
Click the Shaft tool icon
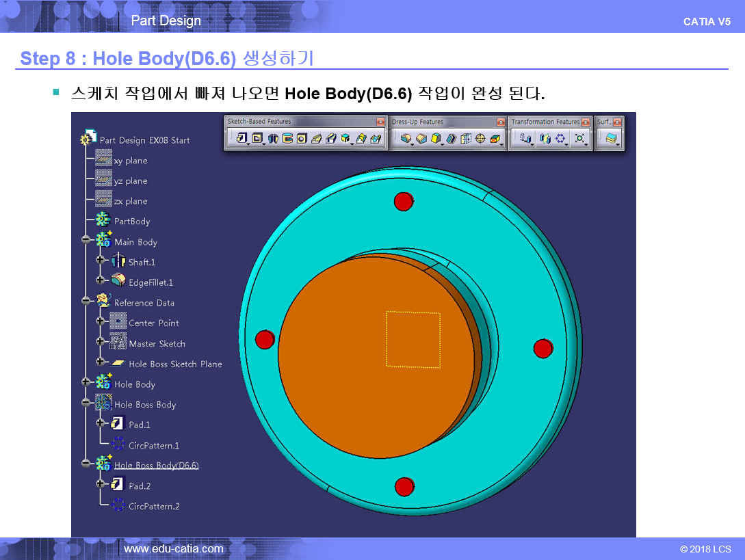point(273,139)
